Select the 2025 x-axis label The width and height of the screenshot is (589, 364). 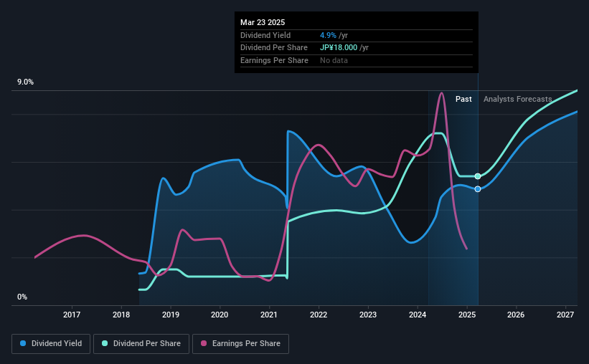pyautogui.click(x=467, y=315)
